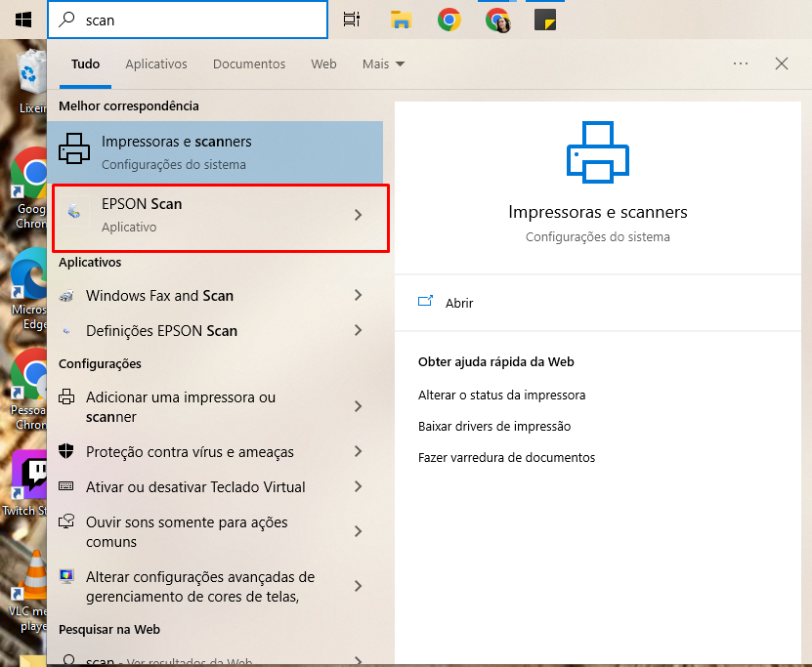Open Proteção contra vírus e ameaças setting
Image resolution: width=812 pixels, height=667 pixels.
pos(190,452)
